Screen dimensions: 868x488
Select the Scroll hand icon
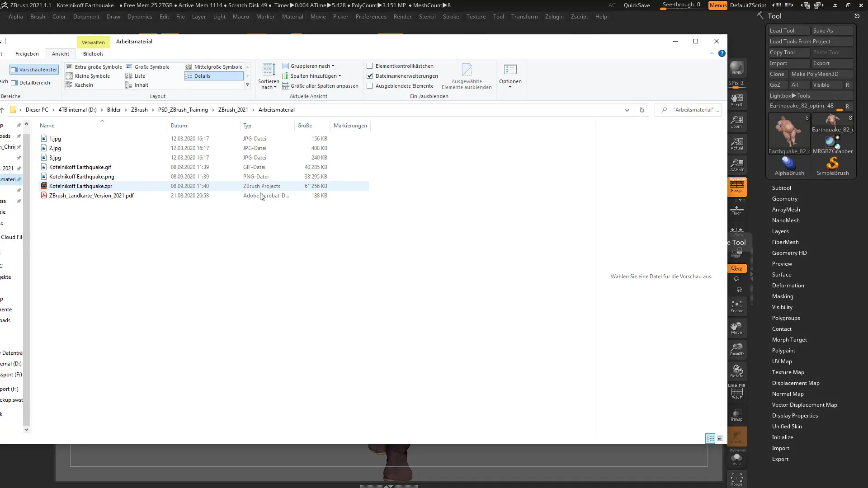coord(736,100)
